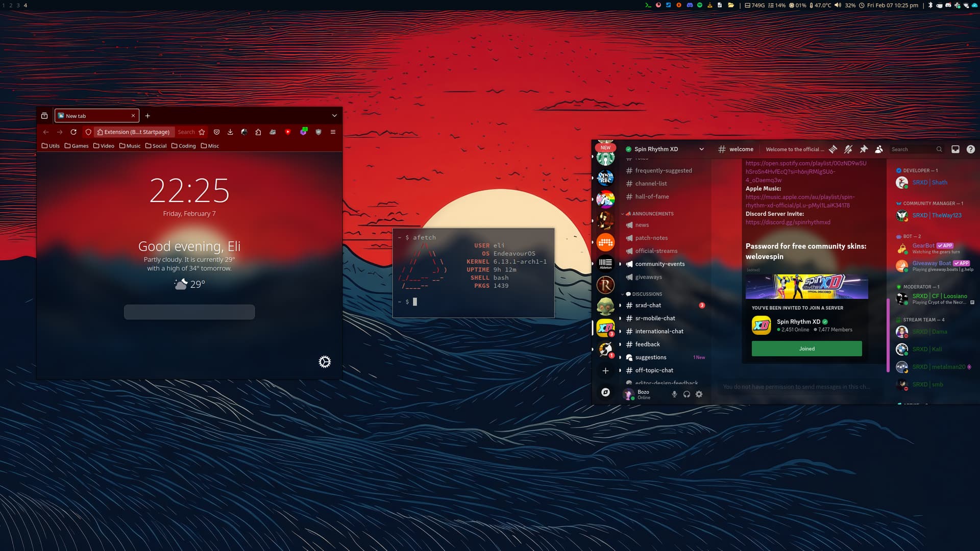980x551 pixels.
Task: Collapse the ANNOUNCEMENTS category
Action: tap(648, 214)
